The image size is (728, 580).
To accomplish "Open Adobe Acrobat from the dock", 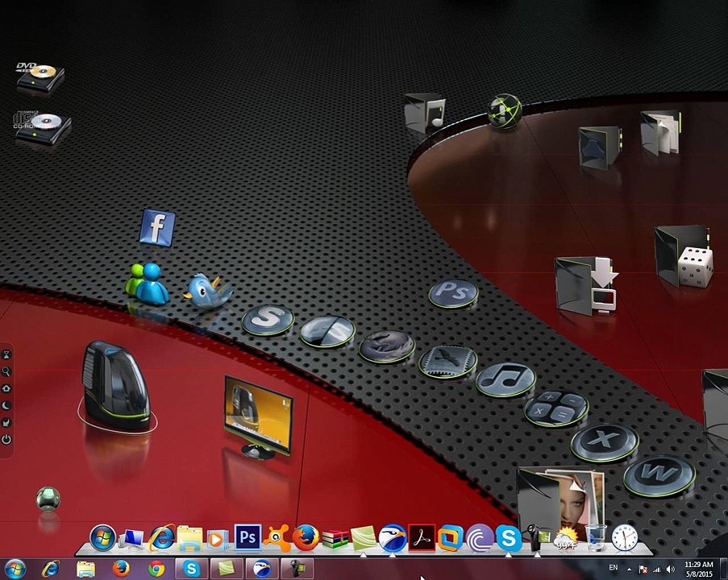I will pyautogui.click(x=422, y=538).
